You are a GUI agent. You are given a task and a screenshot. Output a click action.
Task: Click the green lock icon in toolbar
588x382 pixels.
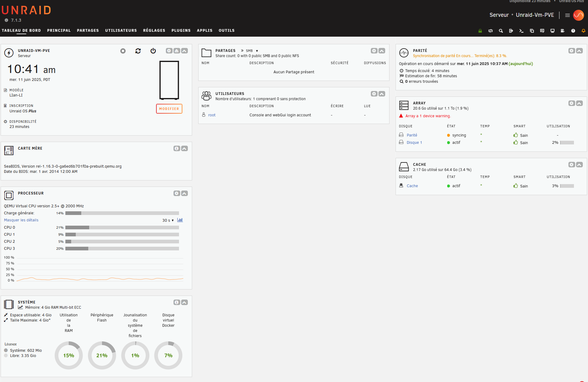click(480, 31)
